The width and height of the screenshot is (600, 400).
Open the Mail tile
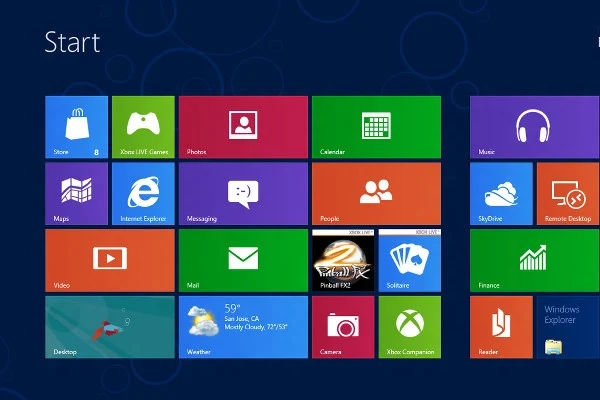[x=243, y=260]
